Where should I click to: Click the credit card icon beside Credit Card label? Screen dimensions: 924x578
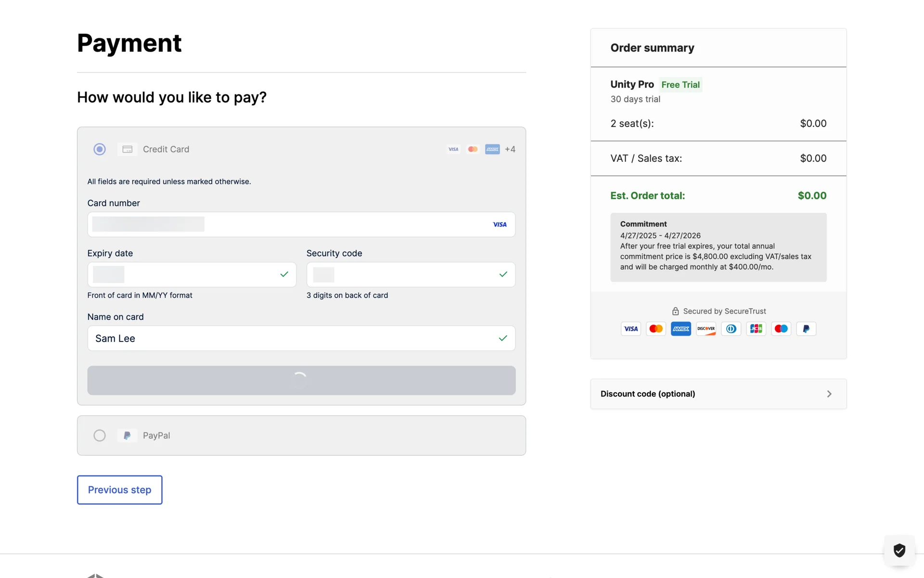128,149
